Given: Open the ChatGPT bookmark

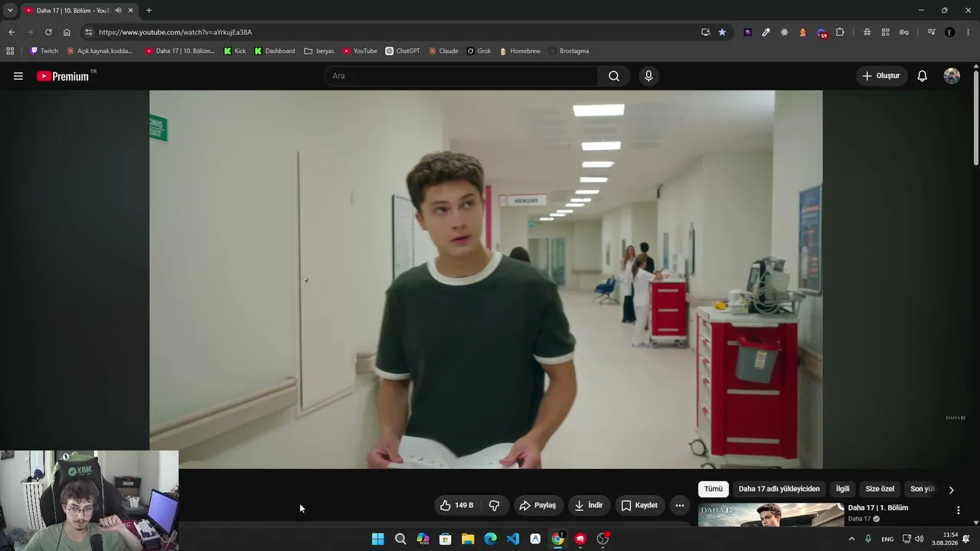Looking at the screenshot, I should point(403,51).
